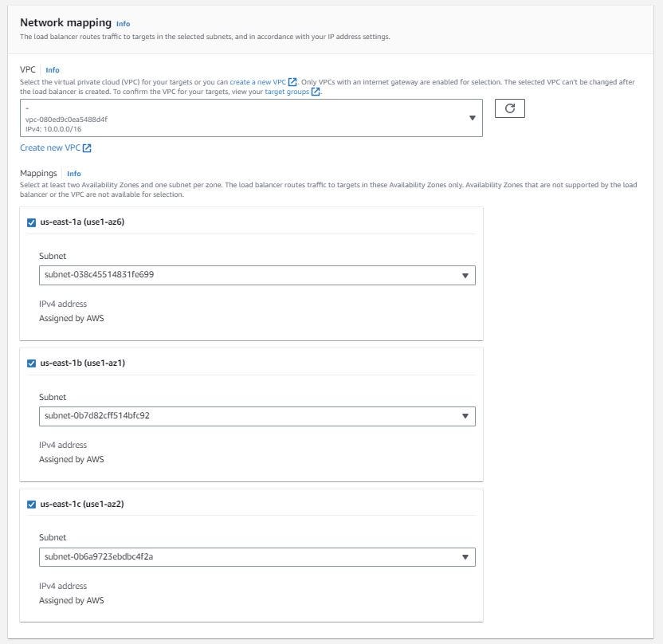Image resolution: width=663 pixels, height=644 pixels.
Task: Click arrow icon in subnet-038c45514831fe699 field
Action: (465, 276)
